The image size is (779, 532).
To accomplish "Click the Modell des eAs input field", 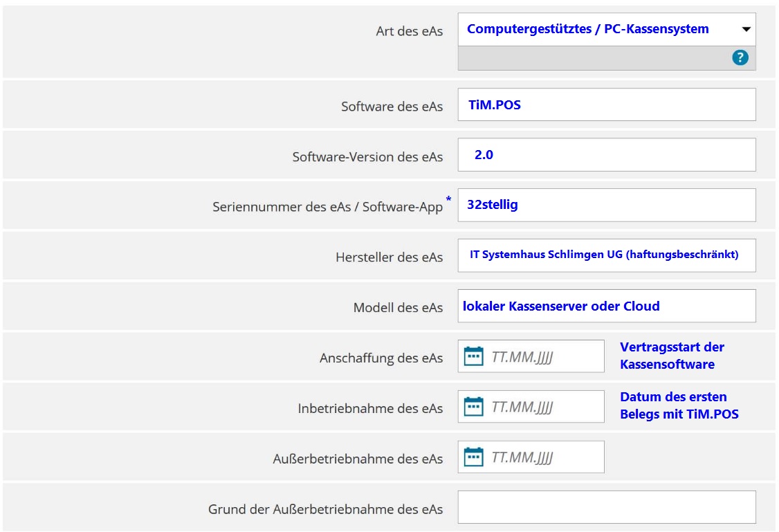I will [x=606, y=306].
